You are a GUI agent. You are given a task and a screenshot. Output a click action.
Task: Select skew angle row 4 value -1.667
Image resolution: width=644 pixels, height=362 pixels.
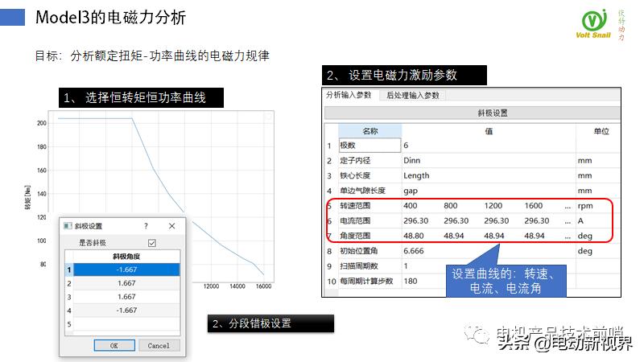tap(126, 311)
